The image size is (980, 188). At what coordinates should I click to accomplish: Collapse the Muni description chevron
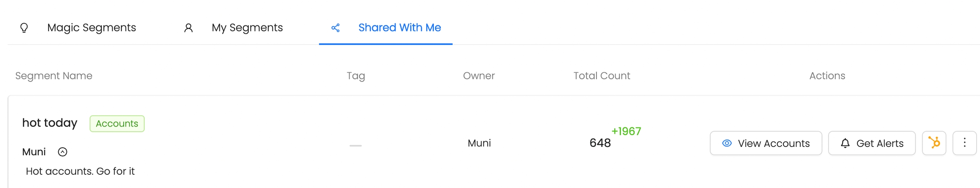(x=63, y=152)
